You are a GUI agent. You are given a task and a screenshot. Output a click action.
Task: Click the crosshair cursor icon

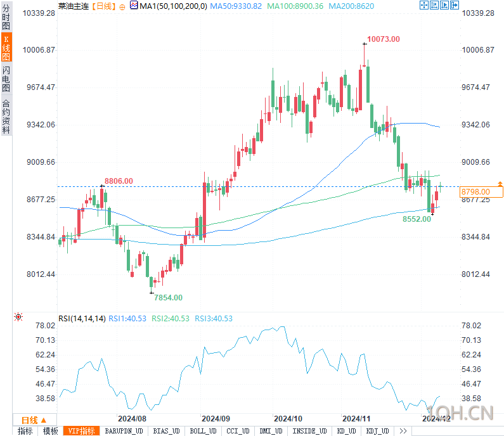(424, 5)
